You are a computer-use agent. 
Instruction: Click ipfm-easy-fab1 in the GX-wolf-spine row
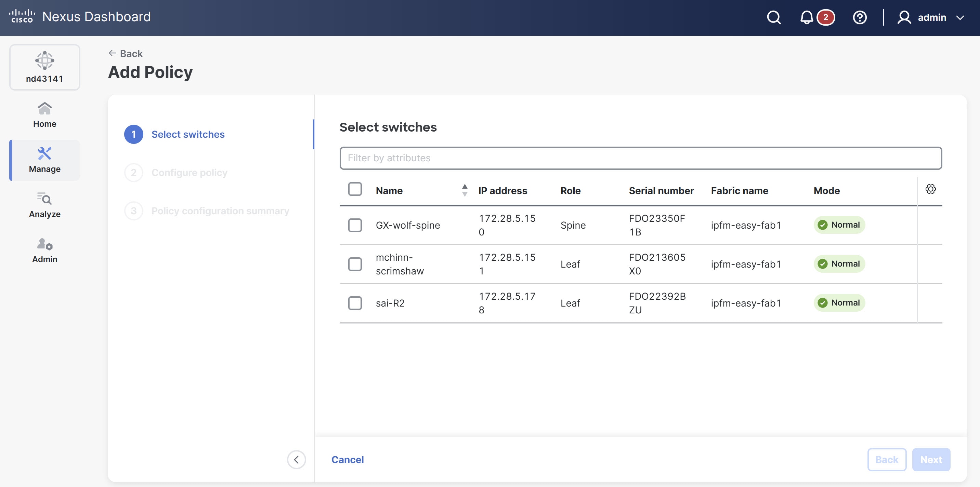coord(746,226)
